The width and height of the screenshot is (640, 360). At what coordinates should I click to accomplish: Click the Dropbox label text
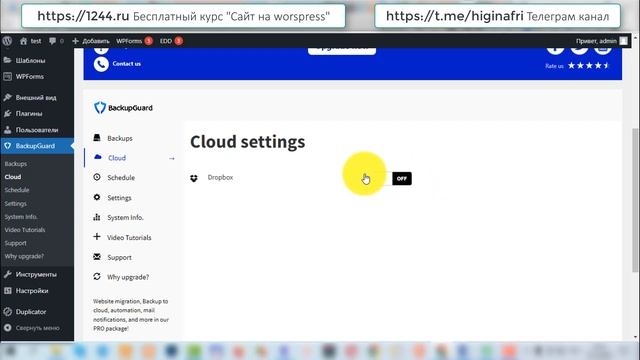(x=220, y=177)
